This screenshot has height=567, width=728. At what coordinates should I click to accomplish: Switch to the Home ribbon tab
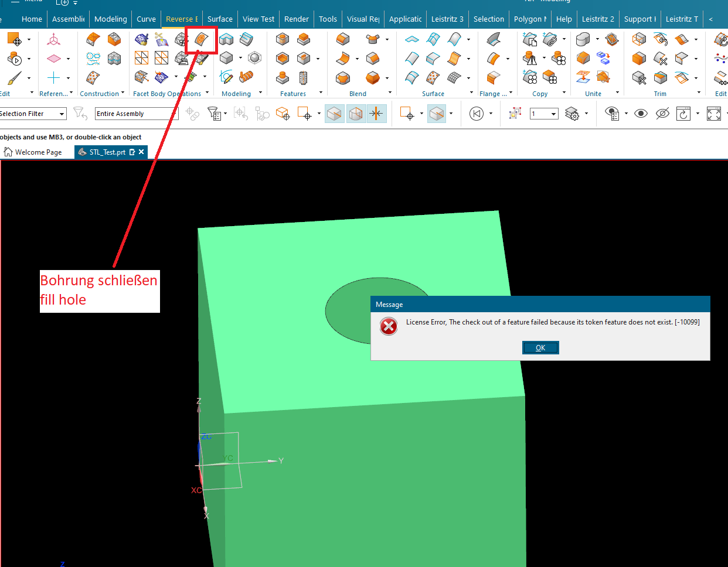[x=32, y=19]
